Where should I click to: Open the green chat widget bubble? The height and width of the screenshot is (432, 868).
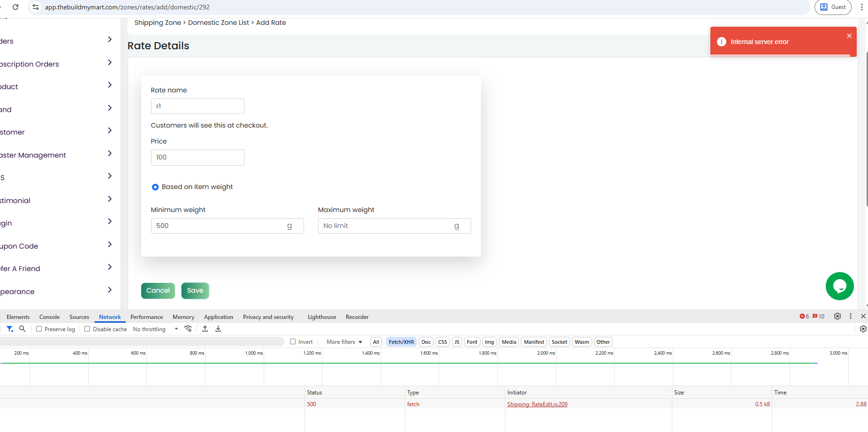point(840,286)
